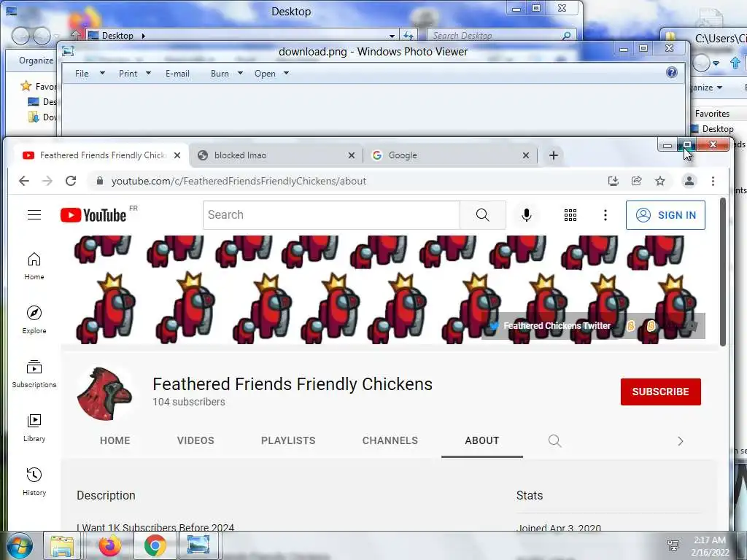Switch to Google tab
The height and width of the screenshot is (560, 747).
(451, 155)
